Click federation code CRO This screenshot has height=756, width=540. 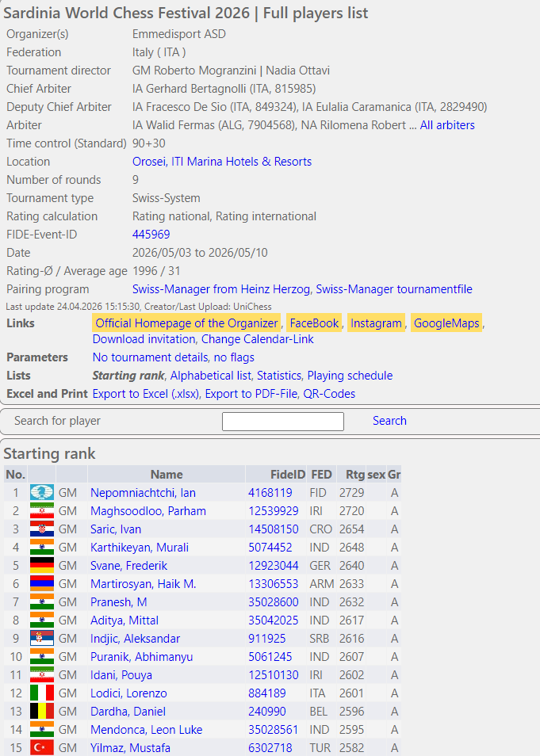[321, 529]
